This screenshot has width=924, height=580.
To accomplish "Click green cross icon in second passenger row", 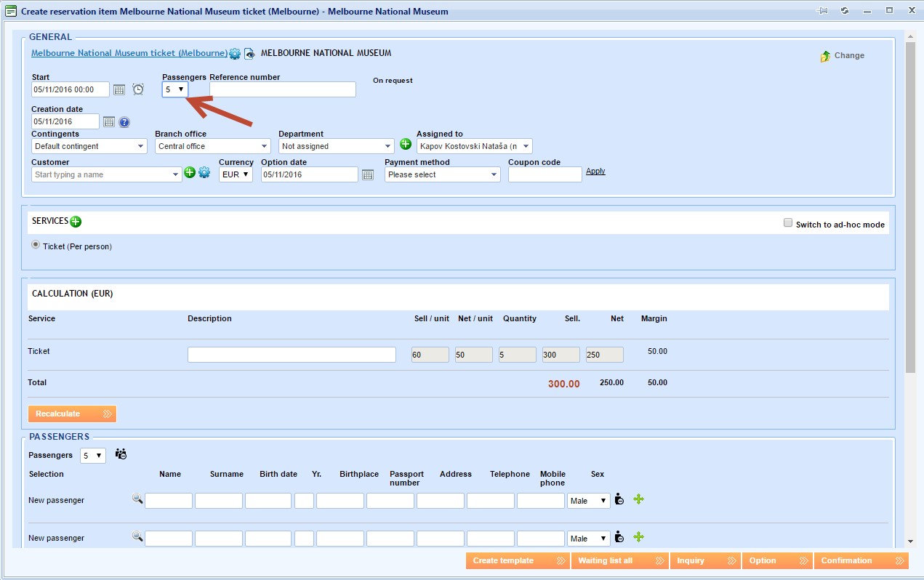I will 639,536.
